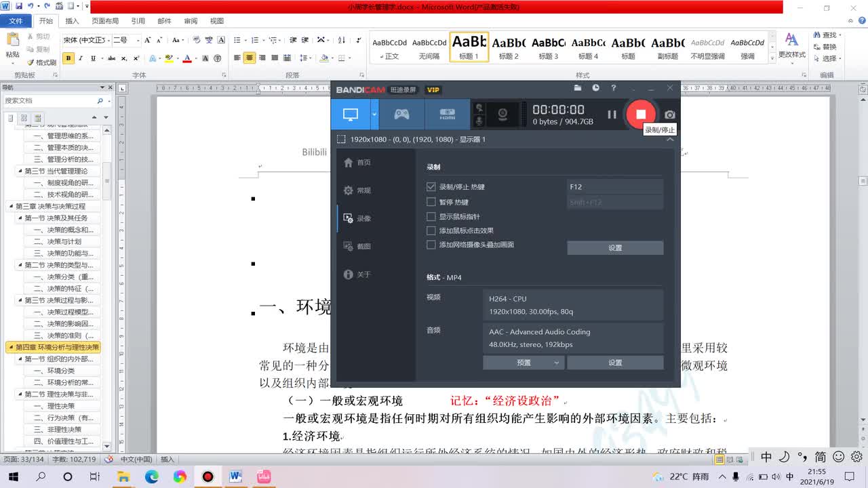Open Bandicam scheduled recording clock icon
Image resolution: width=868 pixels, height=488 pixels.
pyautogui.click(x=595, y=88)
